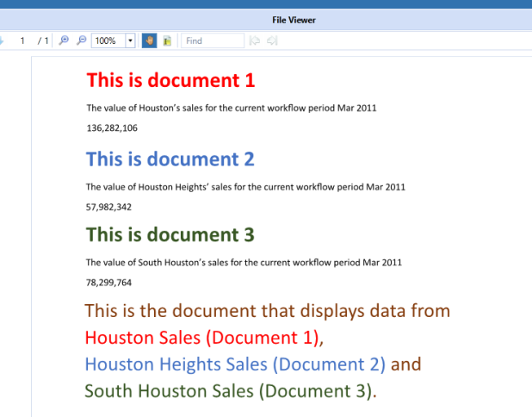Screen dimensions: 532x417
Task: Select the text selection tool icon
Action: tap(167, 40)
